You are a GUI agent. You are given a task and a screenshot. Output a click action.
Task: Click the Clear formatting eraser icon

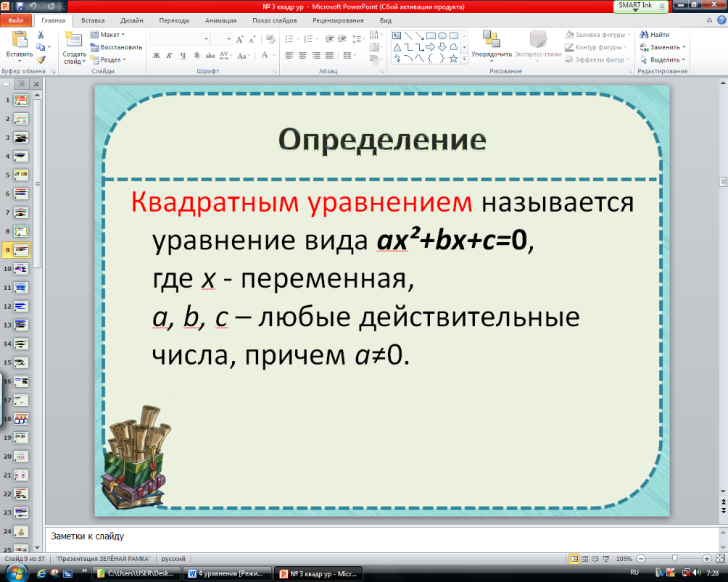270,40
